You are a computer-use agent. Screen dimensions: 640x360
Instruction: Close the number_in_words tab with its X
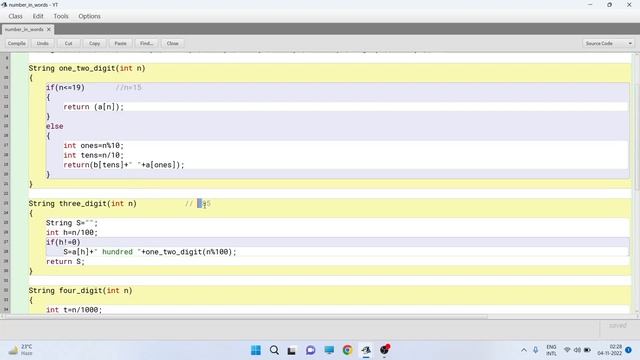[x=49, y=29]
